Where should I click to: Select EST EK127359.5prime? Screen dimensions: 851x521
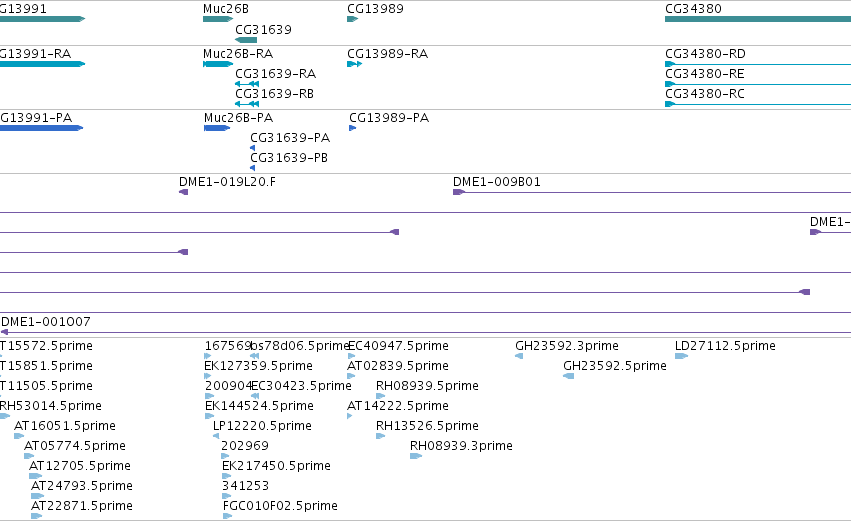(x=258, y=366)
